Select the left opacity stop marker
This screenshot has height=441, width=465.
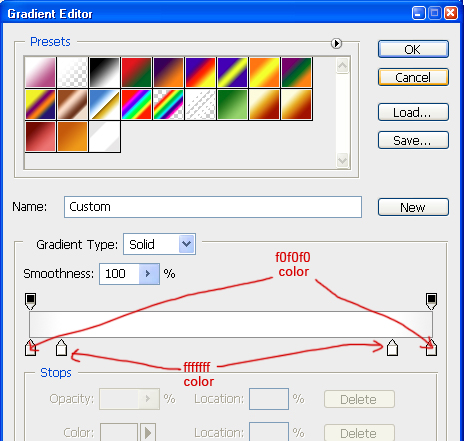click(30, 301)
